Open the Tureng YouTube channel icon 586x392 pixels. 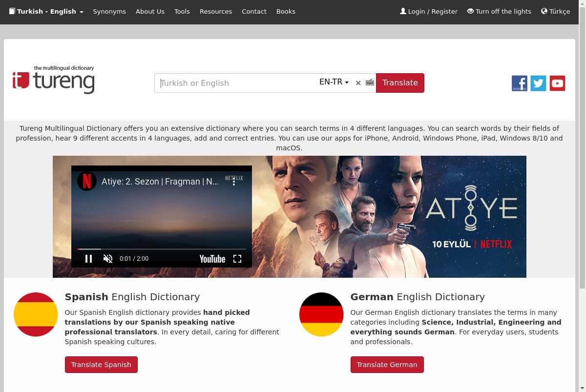(557, 83)
